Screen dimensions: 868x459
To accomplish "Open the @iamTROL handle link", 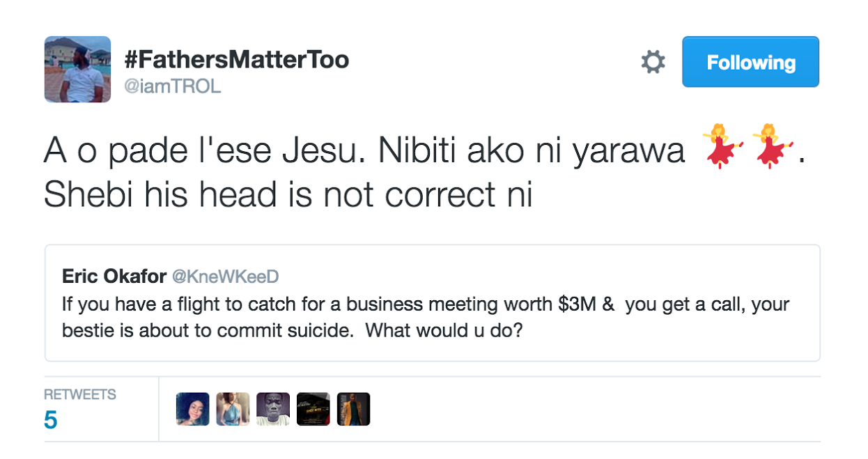I will pos(172,88).
